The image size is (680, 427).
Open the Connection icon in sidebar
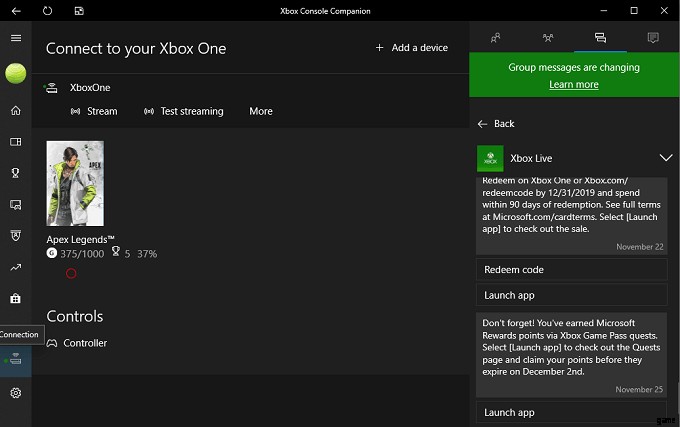click(x=15, y=360)
